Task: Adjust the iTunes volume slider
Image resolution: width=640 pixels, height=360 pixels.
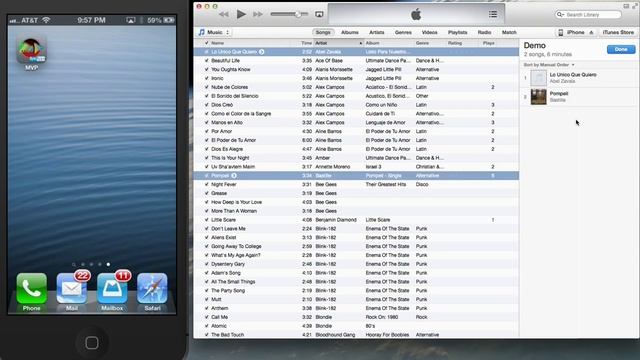Action: (298, 14)
